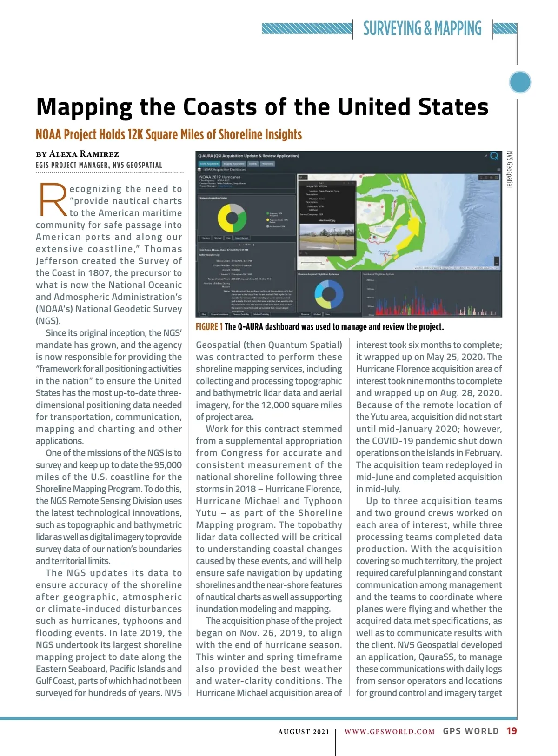Viewport: 558px width, 756px height.
Task: Close the map feature popup window
Action: click(354, 183)
